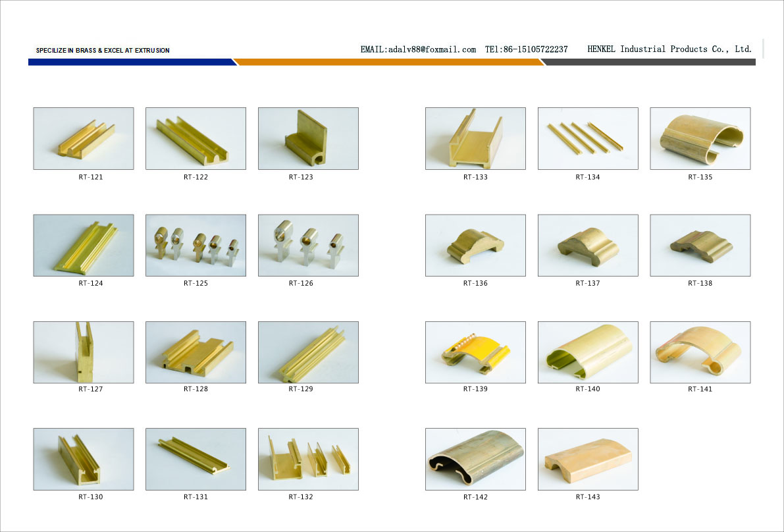Click the RT-123 caption label

301,177
